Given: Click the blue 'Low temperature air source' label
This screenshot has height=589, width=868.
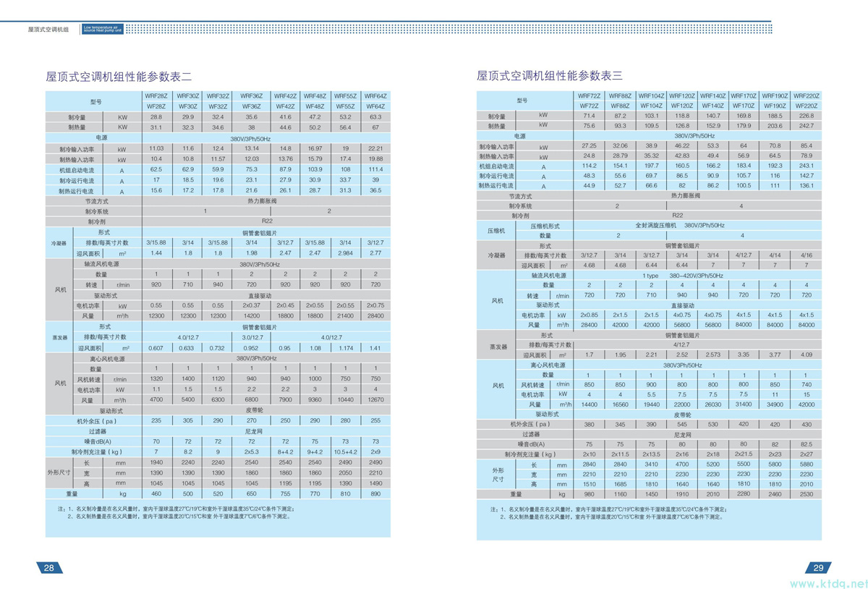Looking at the screenshot, I should point(103,29).
